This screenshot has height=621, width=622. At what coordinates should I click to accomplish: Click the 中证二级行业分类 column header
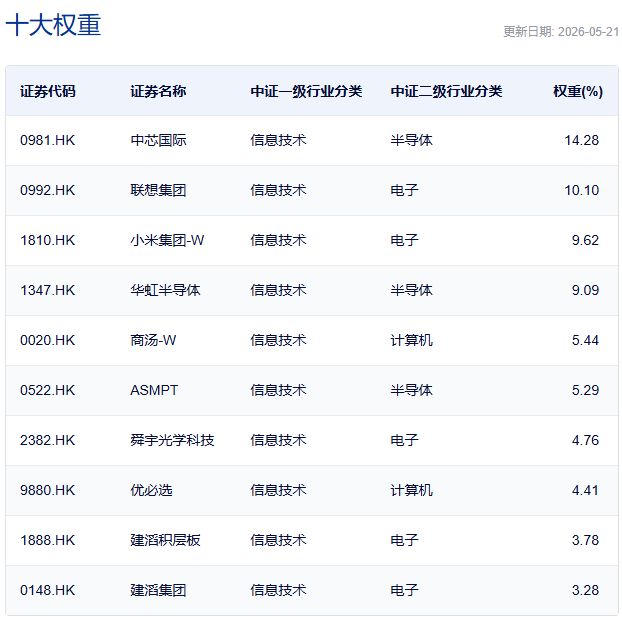pos(446,91)
